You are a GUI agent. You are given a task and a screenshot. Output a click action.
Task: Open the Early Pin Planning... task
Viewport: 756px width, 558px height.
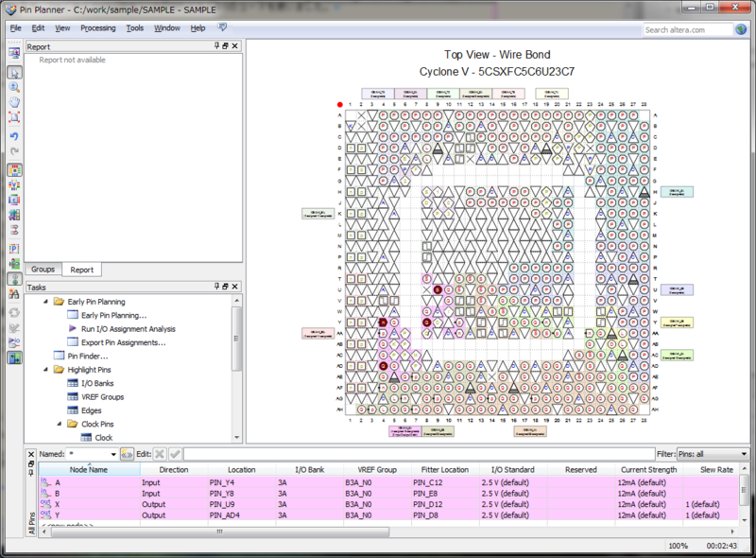[x=113, y=315]
